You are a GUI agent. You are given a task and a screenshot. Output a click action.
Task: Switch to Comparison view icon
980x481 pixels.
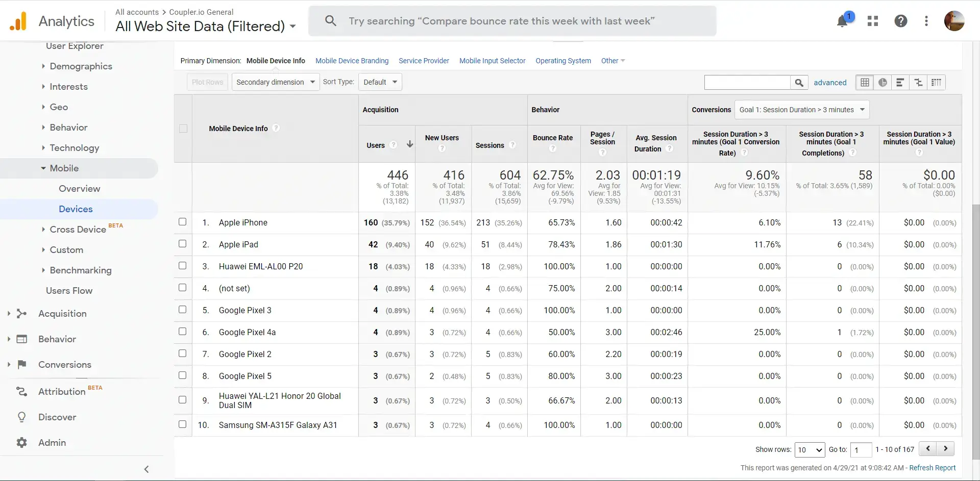click(x=918, y=82)
